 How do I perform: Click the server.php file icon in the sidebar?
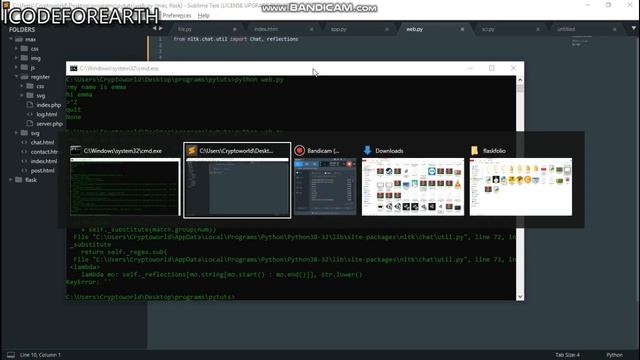pos(30,123)
